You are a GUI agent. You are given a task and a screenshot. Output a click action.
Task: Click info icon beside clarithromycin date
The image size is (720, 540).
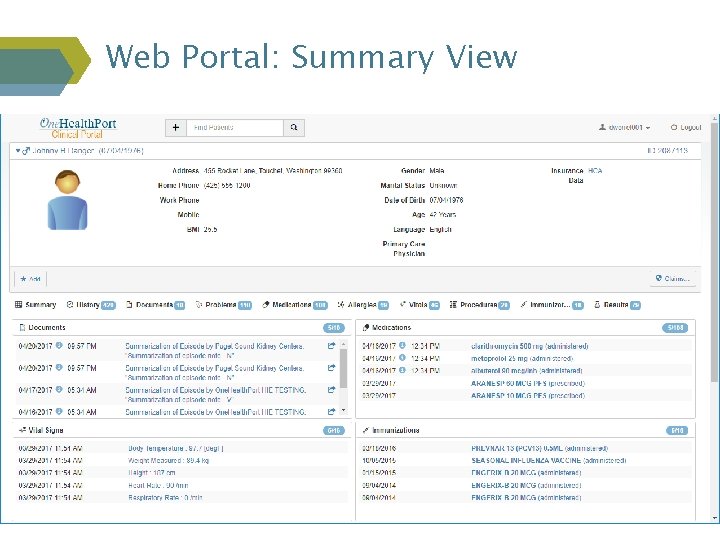pyautogui.click(x=402, y=345)
